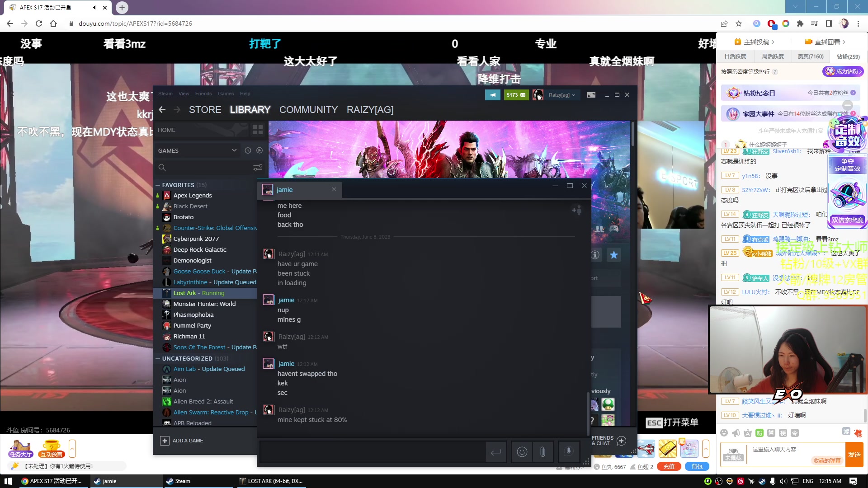
Task: Click the paperclip attachment icon
Action: (x=542, y=452)
